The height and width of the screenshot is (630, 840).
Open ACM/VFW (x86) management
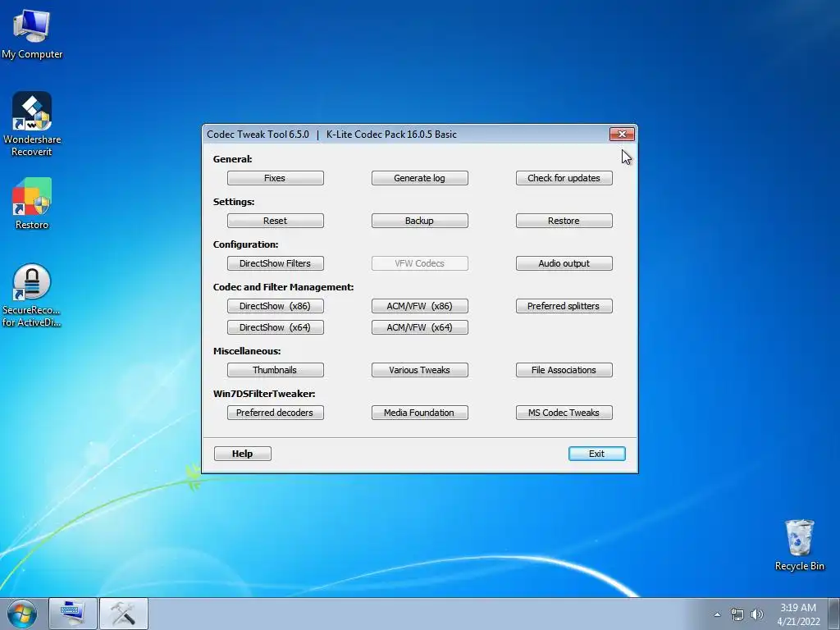(x=419, y=306)
